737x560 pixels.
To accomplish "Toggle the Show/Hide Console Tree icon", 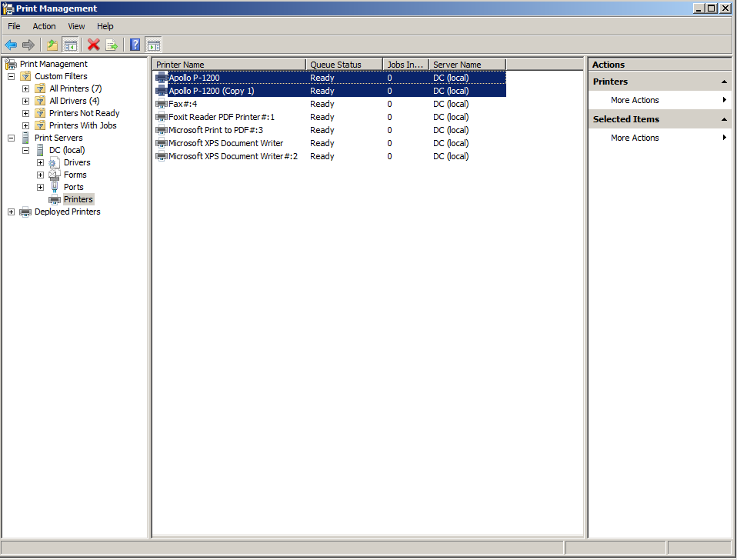I will click(71, 45).
